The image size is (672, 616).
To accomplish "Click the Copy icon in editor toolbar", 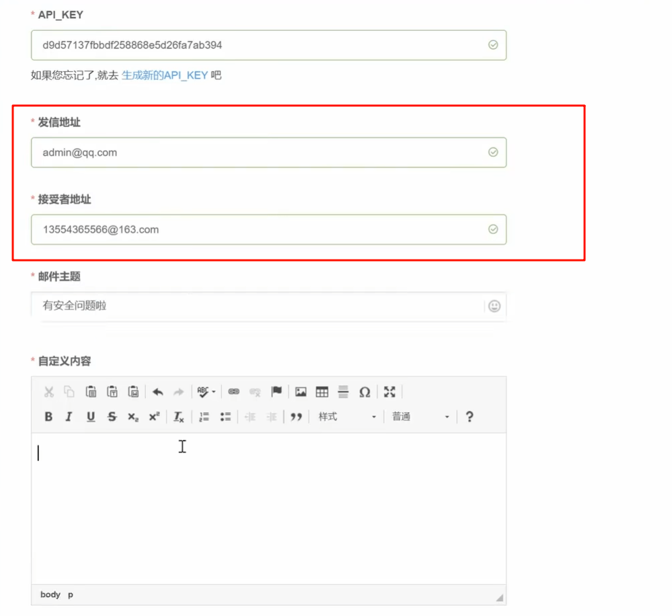I will pyautogui.click(x=69, y=391).
